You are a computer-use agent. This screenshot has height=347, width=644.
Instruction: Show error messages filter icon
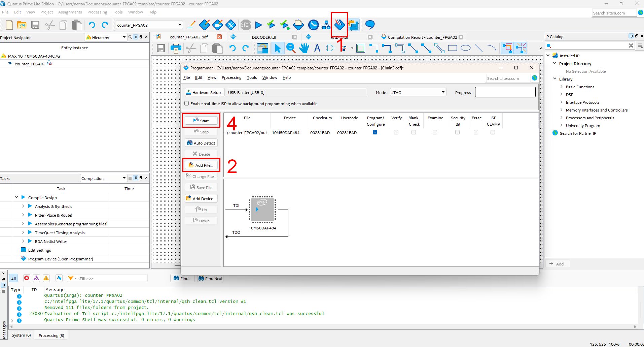[x=27, y=278]
